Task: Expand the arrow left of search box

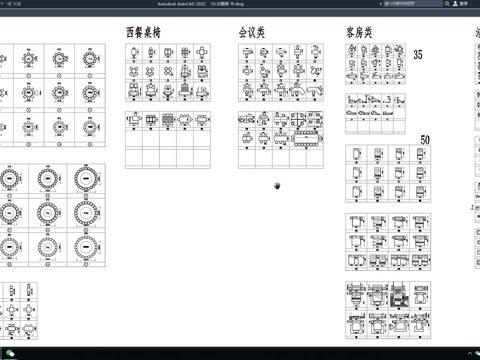Action: coord(380,4)
